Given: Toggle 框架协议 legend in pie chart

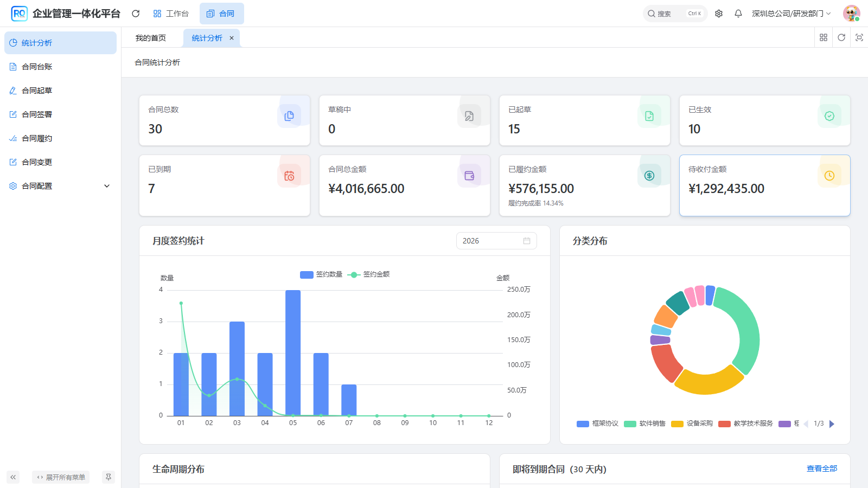Looking at the screenshot, I should tap(597, 423).
